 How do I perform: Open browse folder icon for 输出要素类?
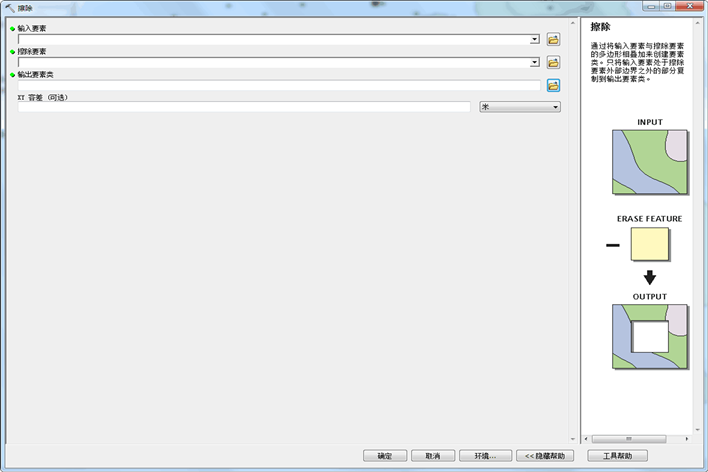553,86
